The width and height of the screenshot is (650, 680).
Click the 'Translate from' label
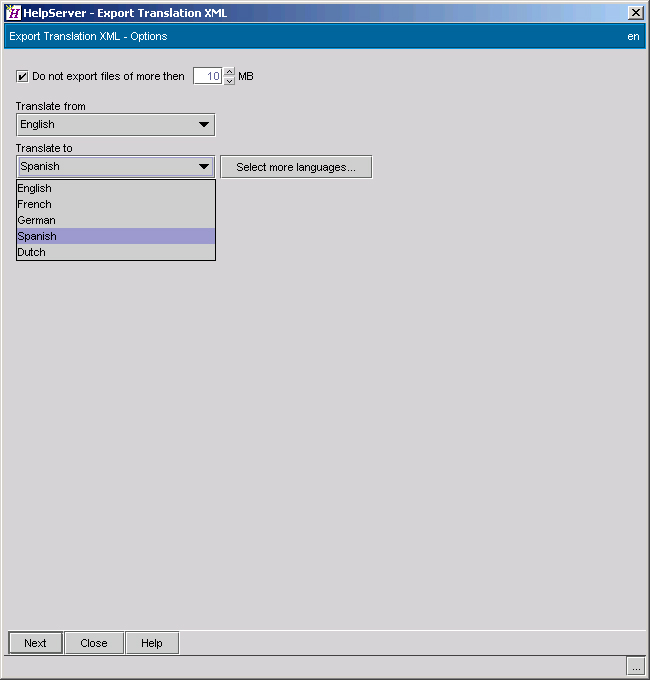tap(51, 106)
